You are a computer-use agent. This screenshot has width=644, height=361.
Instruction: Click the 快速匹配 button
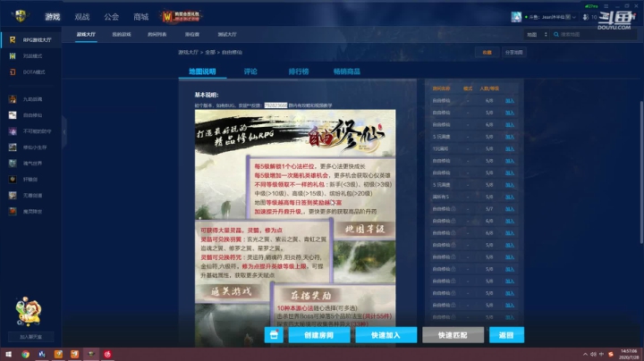point(453,335)
